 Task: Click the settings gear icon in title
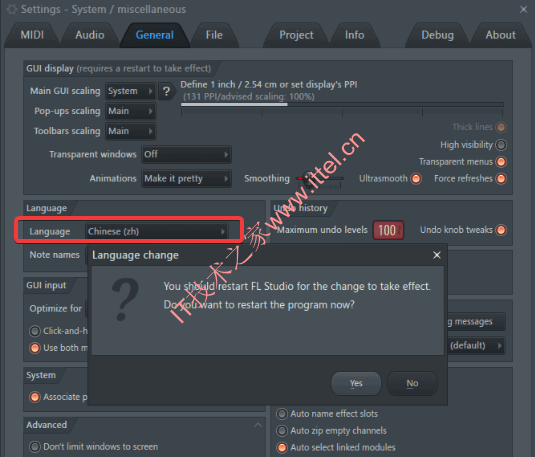click(12, 9)
